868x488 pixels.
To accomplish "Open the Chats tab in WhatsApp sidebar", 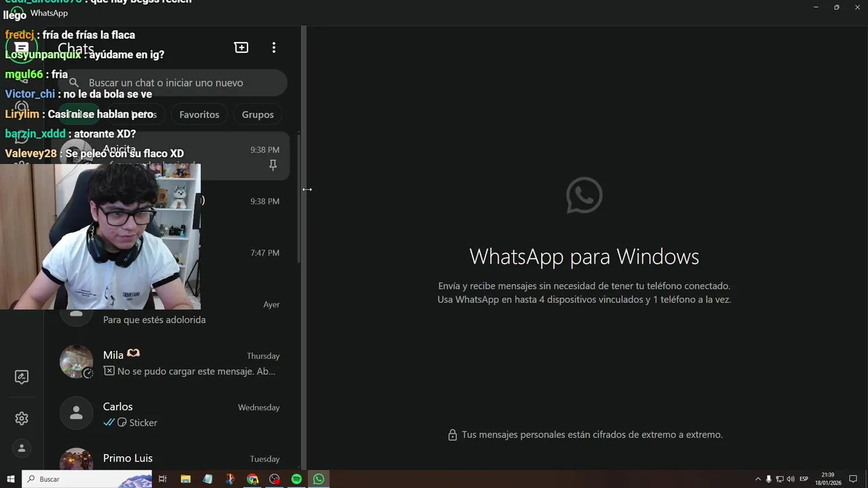I will (22, 48).
